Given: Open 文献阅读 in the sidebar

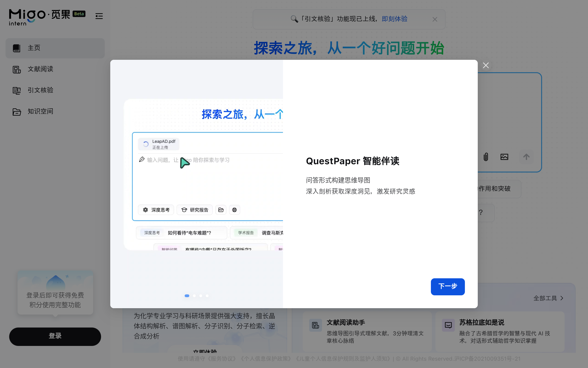Looking at the screenshot, I should coord(55,69).
